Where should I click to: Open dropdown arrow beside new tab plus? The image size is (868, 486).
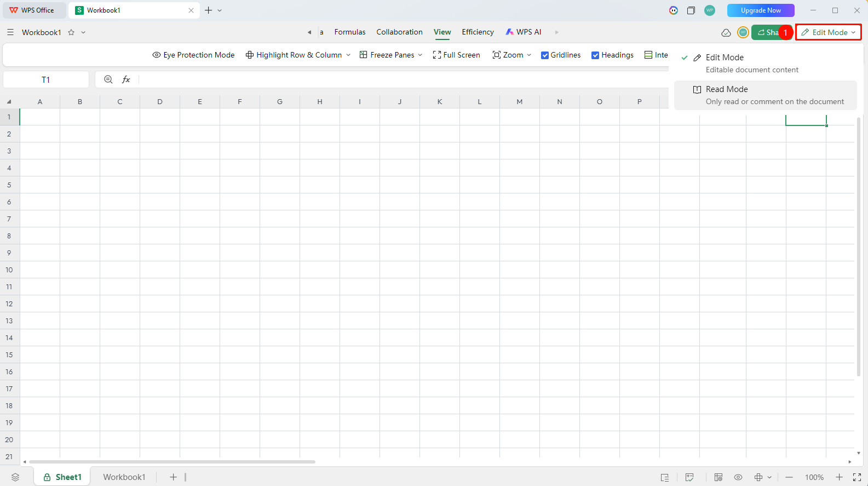pyautogui.click(x=220, y=10)
